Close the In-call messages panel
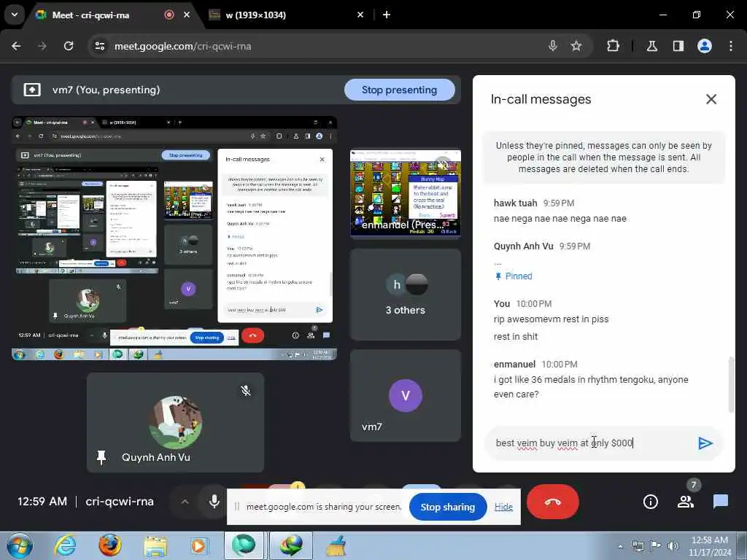747x560 pixels. click(711, 99)
